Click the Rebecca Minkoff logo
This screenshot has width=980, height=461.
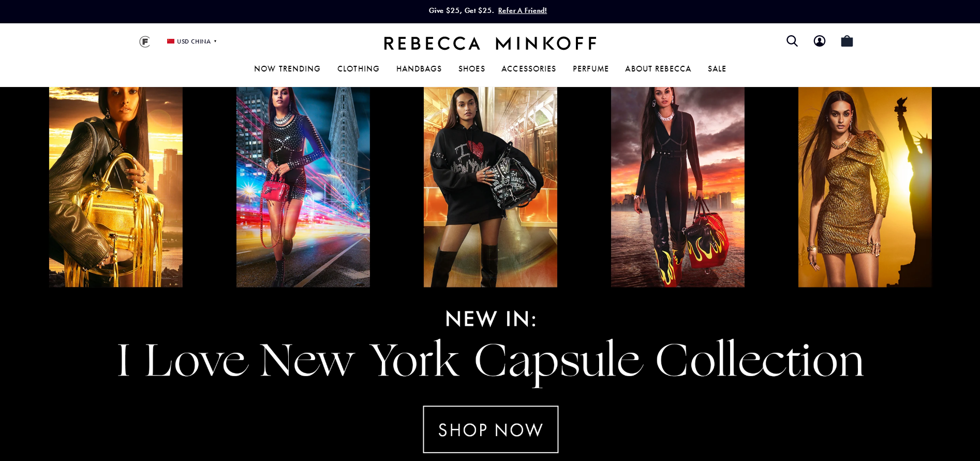490,43
